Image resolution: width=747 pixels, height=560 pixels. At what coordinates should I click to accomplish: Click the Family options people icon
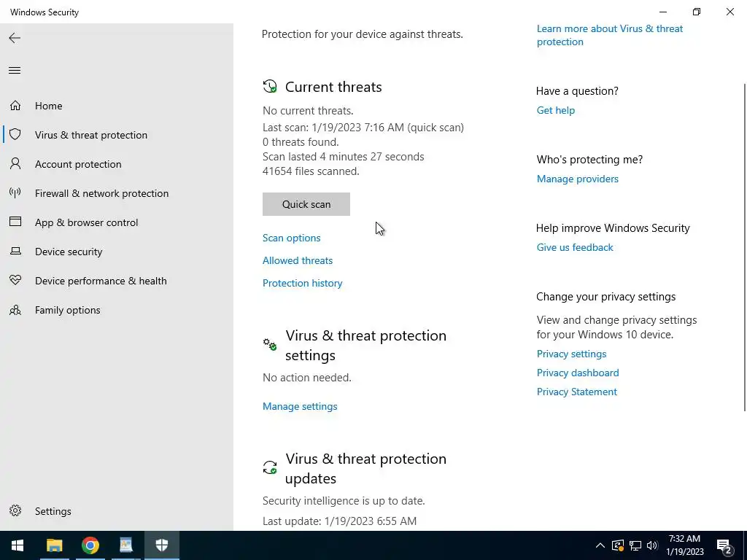(15, 310)
